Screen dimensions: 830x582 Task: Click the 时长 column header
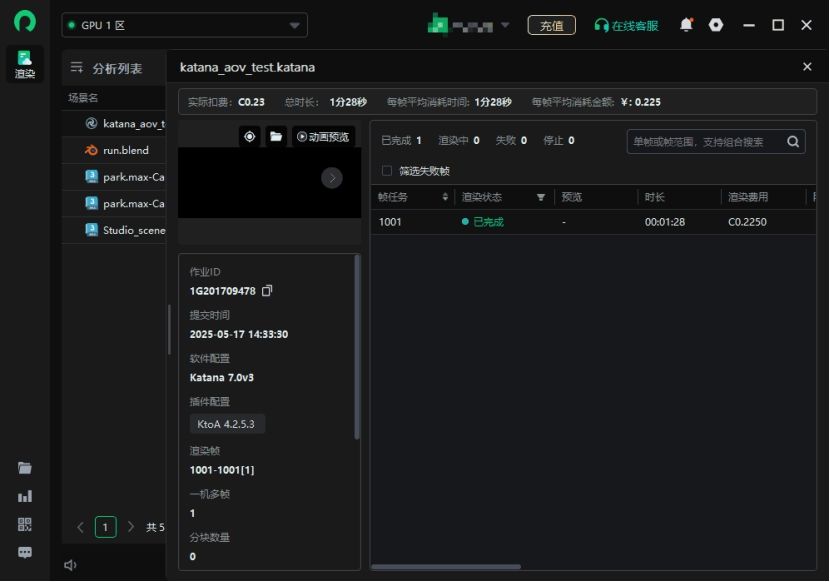pos(654,197)
